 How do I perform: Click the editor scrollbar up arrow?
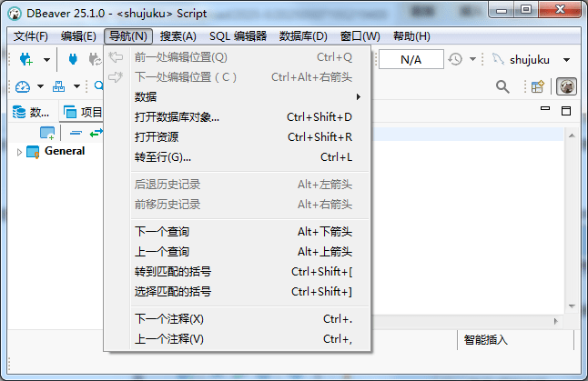tap(572, 135)
